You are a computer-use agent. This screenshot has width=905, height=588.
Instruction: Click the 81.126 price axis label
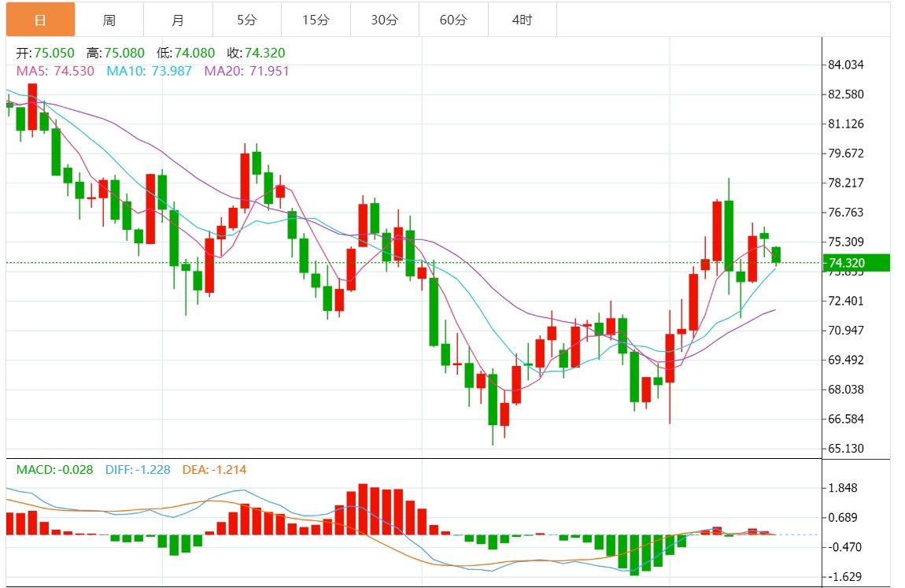[x=845, y=124]
